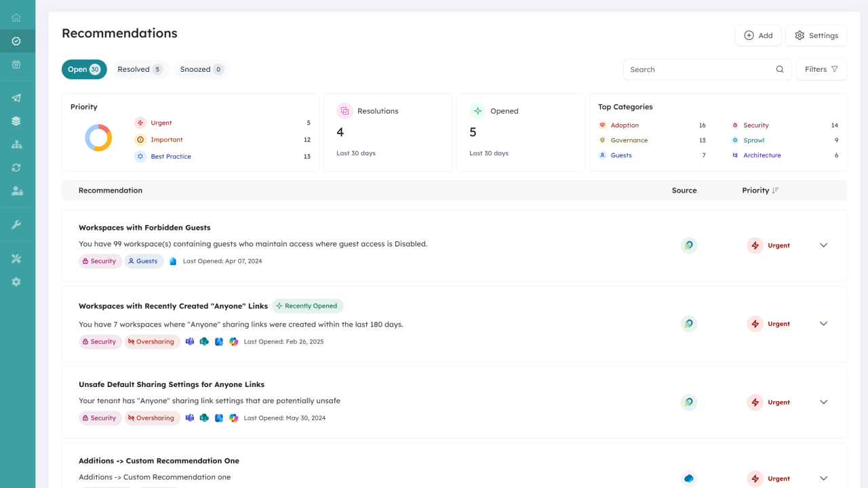This screenshot has height=488, width=868.
Task: Click the wrench icon in sidebar
Action: tap(16, 225)
